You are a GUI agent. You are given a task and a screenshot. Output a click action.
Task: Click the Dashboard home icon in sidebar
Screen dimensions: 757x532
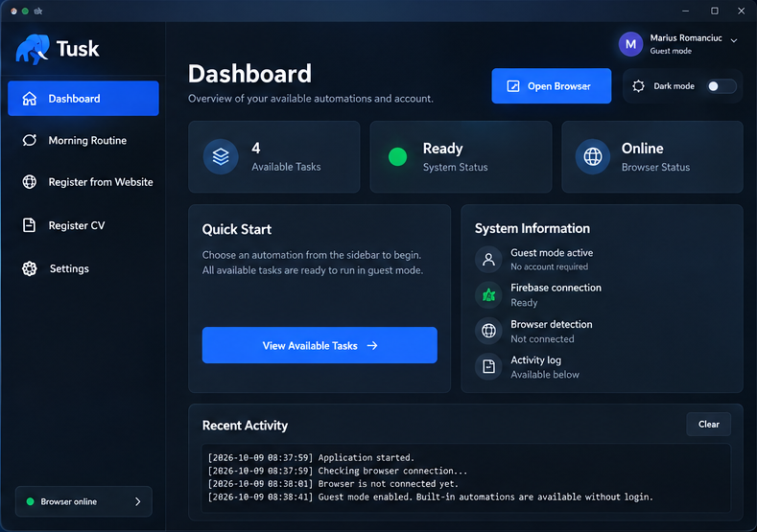click(30, 99)
